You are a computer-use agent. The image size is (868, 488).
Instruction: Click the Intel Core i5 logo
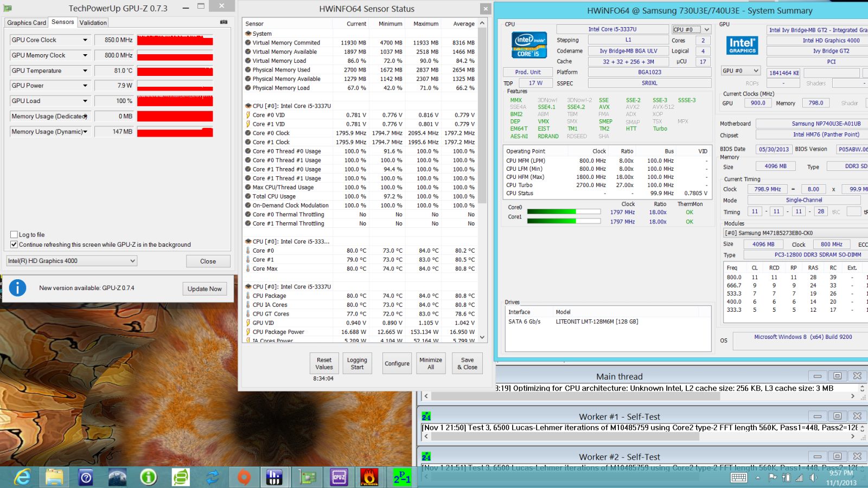pyautogui.click(x=528, y=44)
